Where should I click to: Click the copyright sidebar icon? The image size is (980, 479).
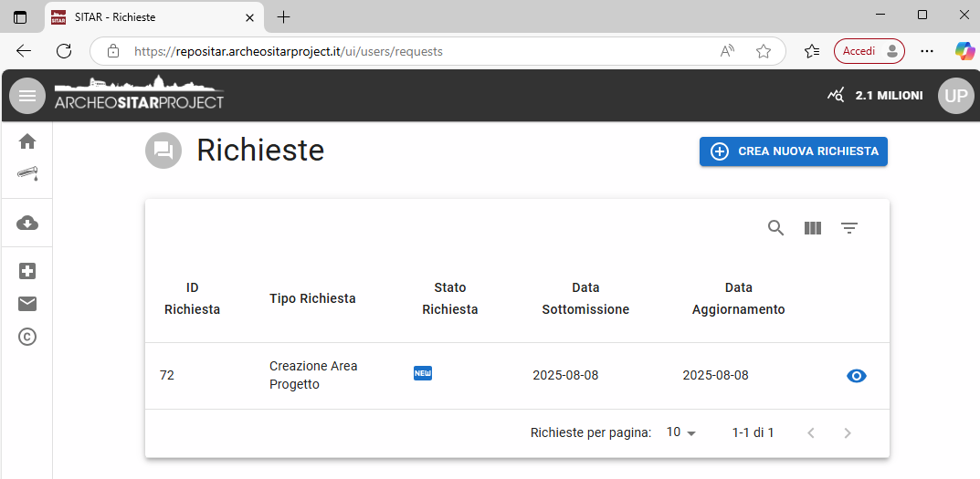(x=27, y=337)
